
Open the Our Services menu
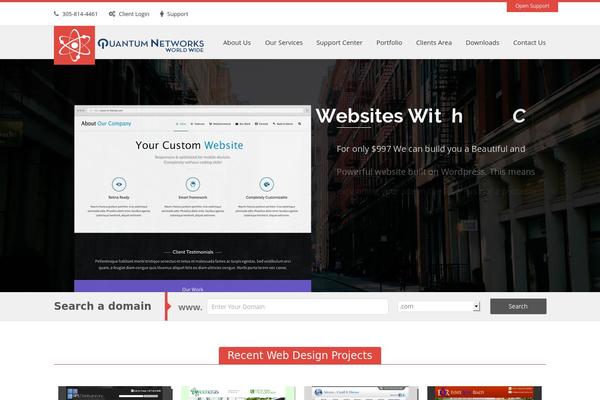point(284,42)
